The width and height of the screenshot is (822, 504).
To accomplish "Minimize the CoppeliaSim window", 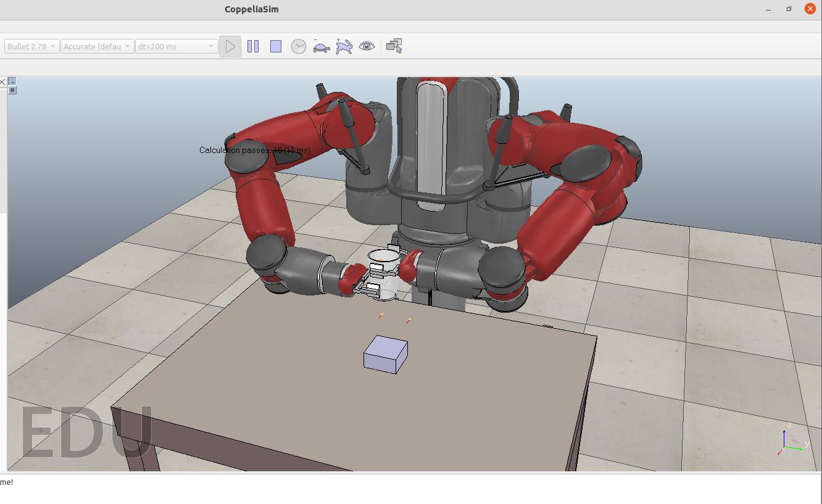I will 768,9.
